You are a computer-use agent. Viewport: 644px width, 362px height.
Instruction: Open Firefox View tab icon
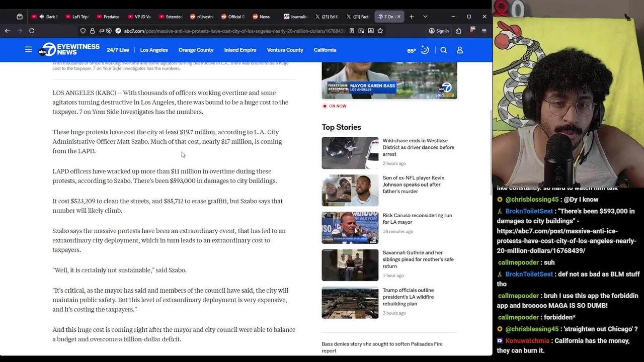(x=20, y=17)
